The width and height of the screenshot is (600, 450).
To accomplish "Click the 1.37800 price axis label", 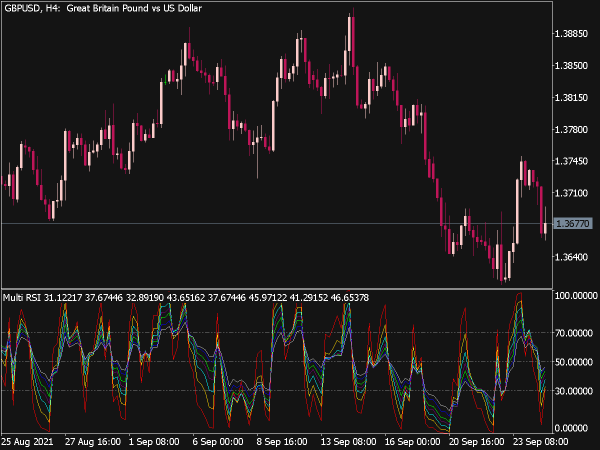I will coord(571,130).
